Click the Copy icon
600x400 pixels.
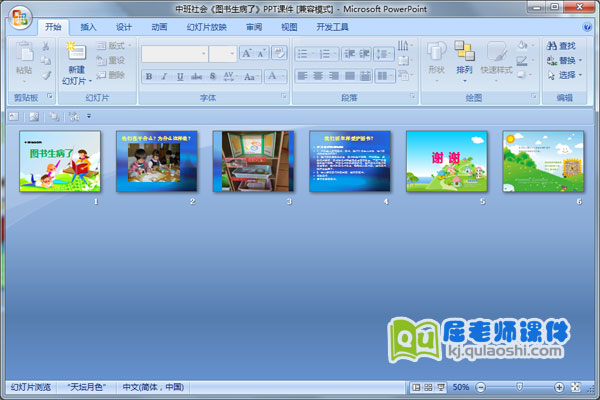coord(46,60)
